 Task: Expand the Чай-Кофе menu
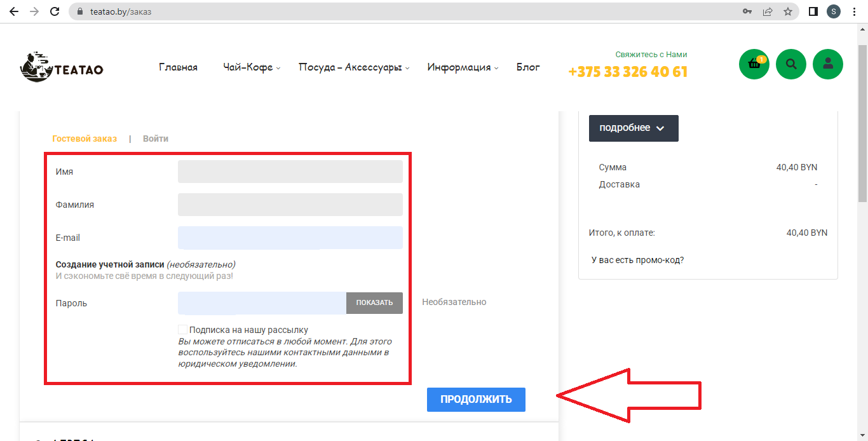click(252, 67)
